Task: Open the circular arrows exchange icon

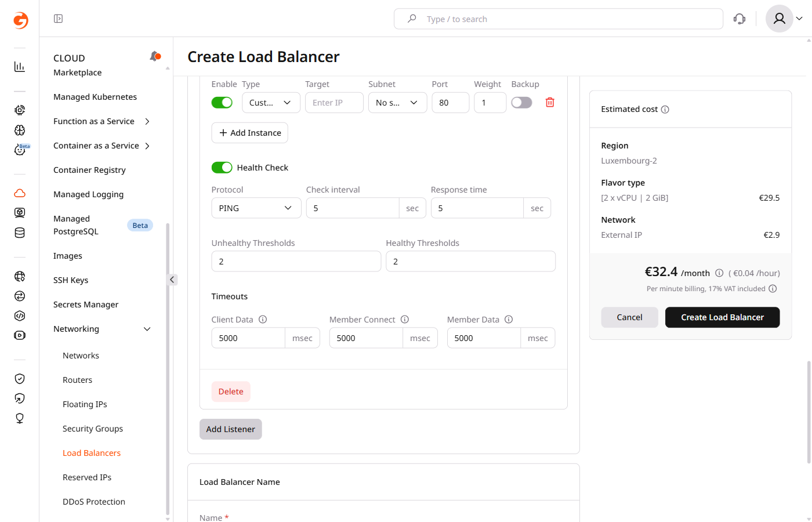Action: point(20,296)
